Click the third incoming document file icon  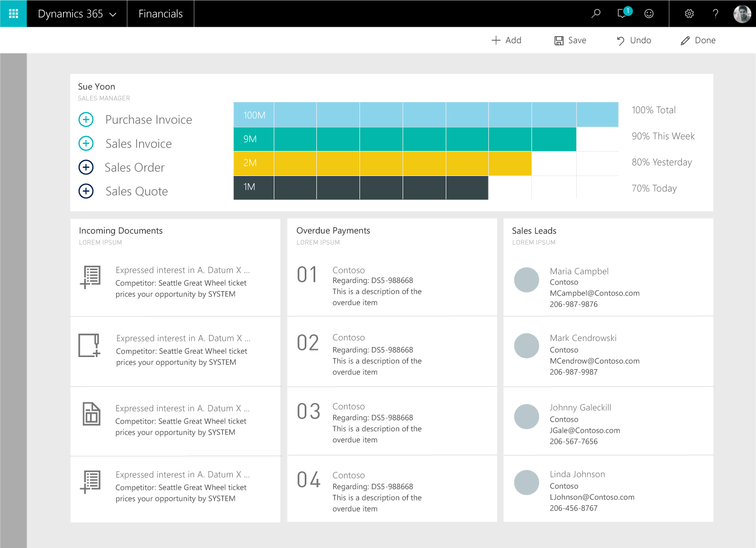coord(91,413)
